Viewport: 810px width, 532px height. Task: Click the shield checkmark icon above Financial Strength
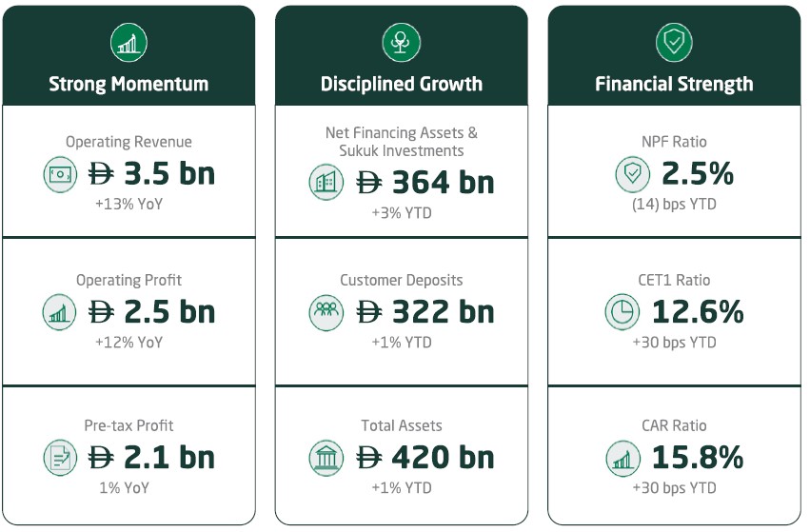click(674, 42)
